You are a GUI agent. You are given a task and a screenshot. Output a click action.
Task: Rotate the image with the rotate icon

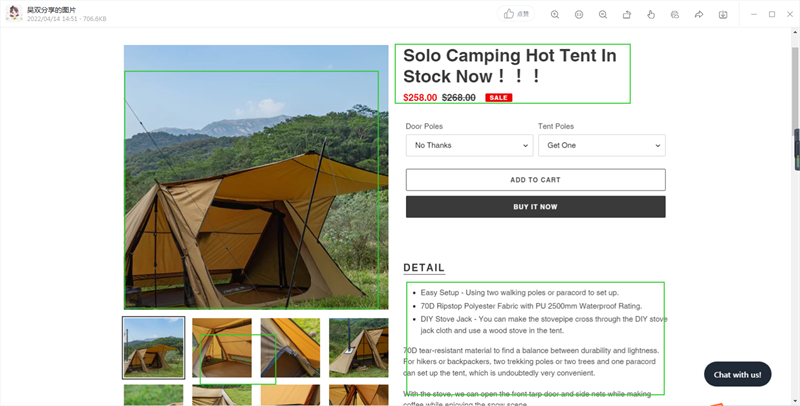coord(627,15)
